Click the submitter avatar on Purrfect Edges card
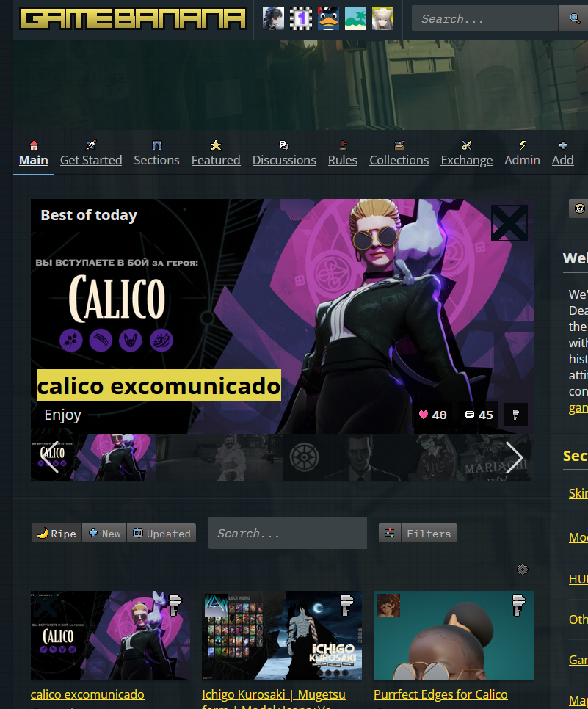Screen dimensions: 588x709 coord(388,606)
